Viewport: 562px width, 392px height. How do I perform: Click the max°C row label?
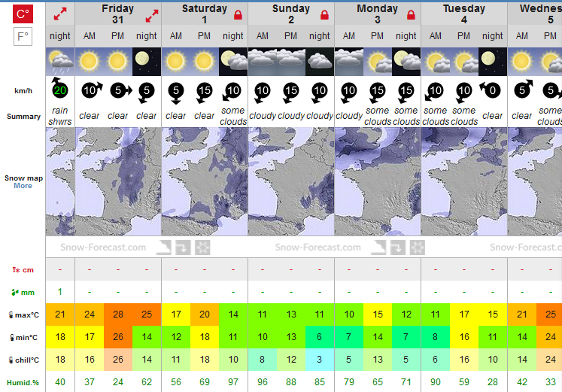[24, 315]
